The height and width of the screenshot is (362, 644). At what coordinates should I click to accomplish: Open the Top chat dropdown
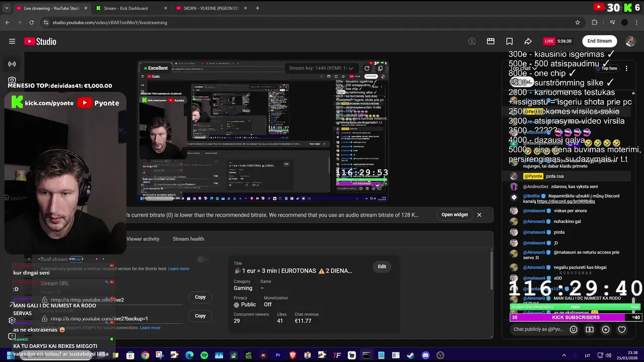click(x=524, y=68)
